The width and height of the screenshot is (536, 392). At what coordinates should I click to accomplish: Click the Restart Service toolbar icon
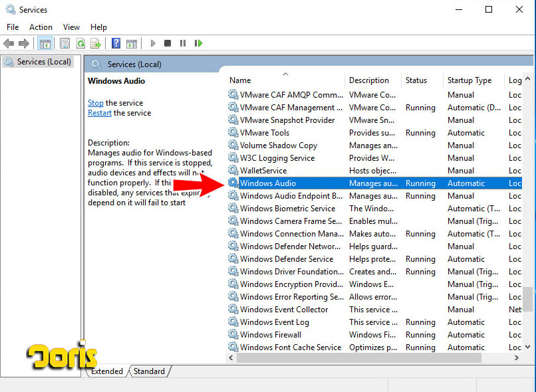(x=198, y=43)
